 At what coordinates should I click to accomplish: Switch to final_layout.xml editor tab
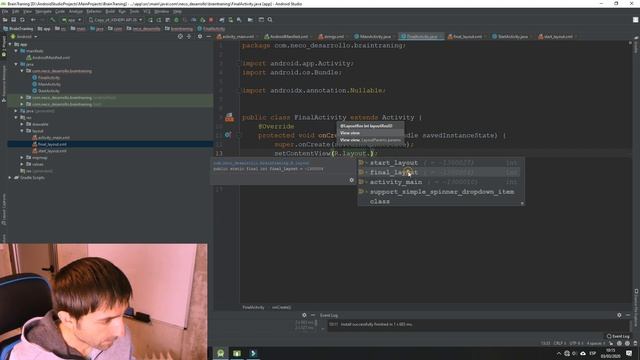[467, 37]
